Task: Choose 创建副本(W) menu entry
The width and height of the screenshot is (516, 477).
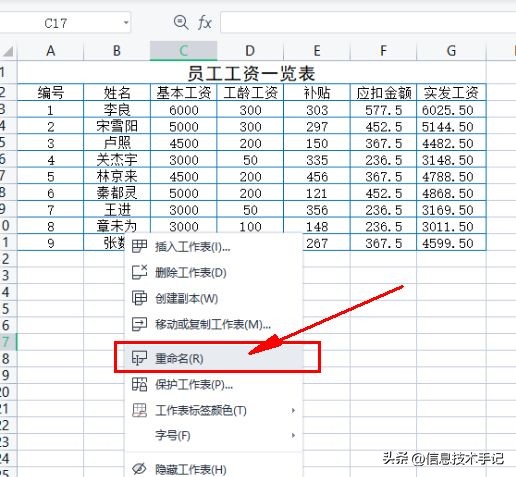Action: click(213, 298)
